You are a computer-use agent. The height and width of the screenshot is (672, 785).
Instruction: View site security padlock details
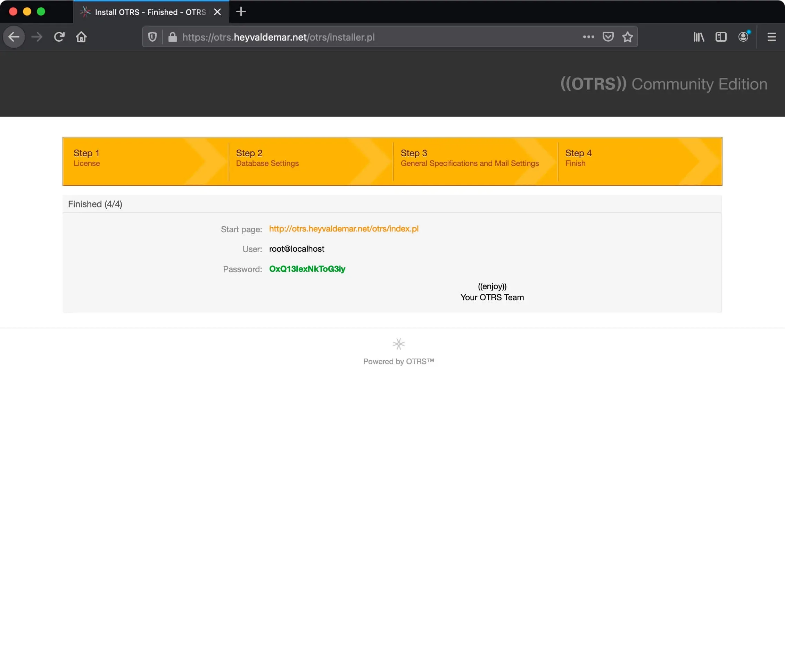172,37
